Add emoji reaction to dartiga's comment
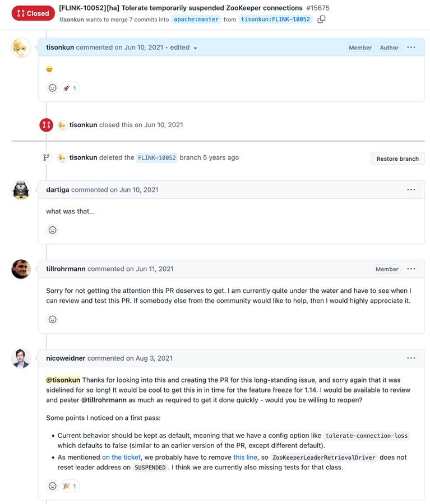The height and width of the screenshot is (504, 430). coord(53,230)
